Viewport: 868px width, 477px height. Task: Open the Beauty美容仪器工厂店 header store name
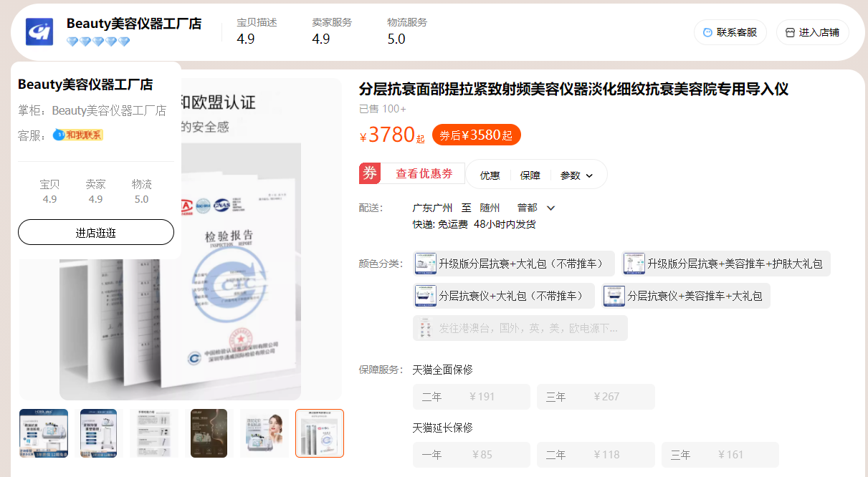[134, 24]
